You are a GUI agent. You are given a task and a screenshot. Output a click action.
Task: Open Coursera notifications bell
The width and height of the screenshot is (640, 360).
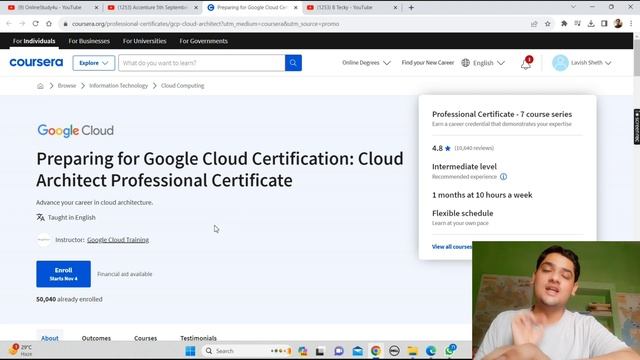[526, 64]
